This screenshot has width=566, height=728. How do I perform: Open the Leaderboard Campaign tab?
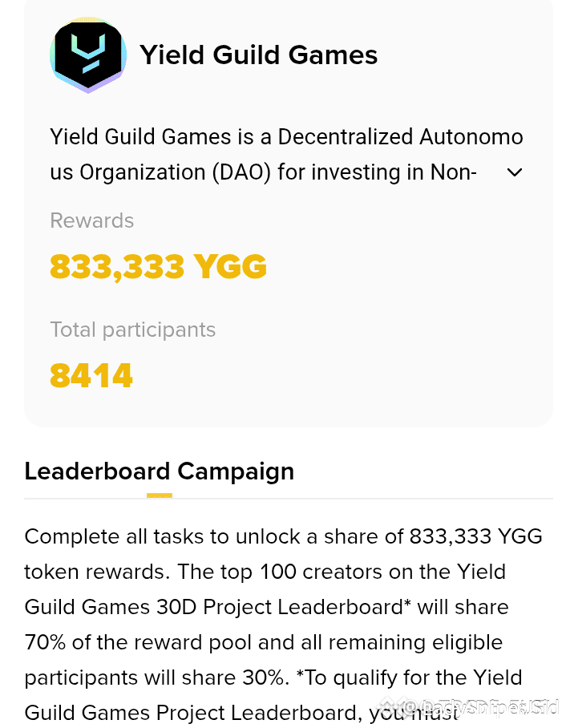pos(160,471)
